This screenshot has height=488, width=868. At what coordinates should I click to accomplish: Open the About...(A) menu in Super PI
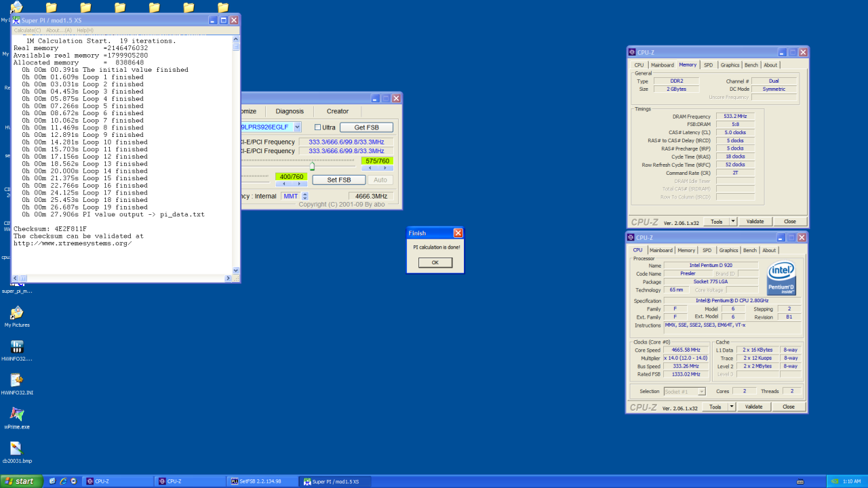click(59, 30)
